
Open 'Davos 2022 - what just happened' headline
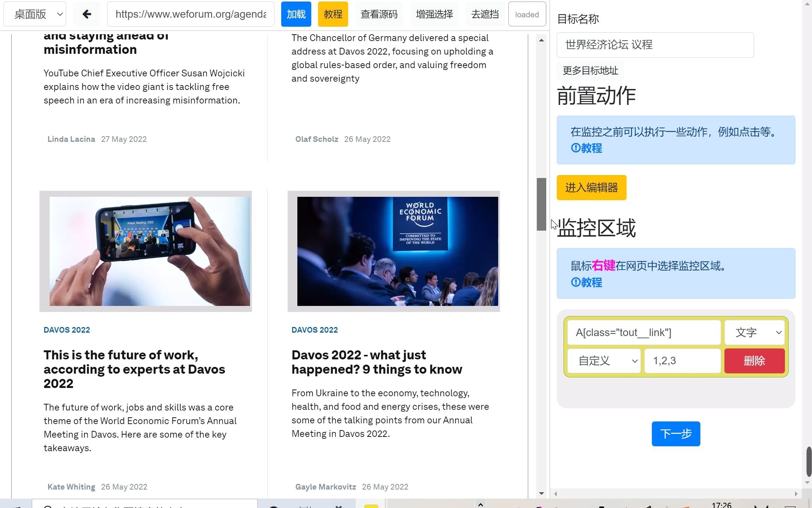coord(377,362)
